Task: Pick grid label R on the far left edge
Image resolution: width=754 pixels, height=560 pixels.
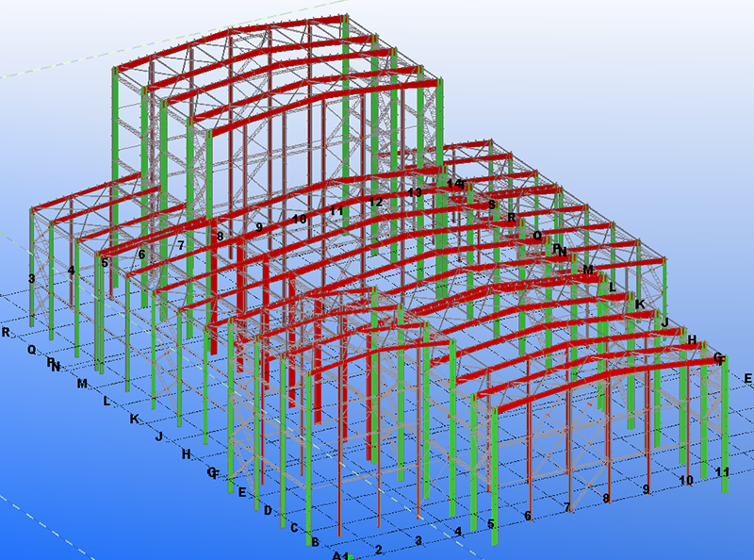Action: coord(7,332)
